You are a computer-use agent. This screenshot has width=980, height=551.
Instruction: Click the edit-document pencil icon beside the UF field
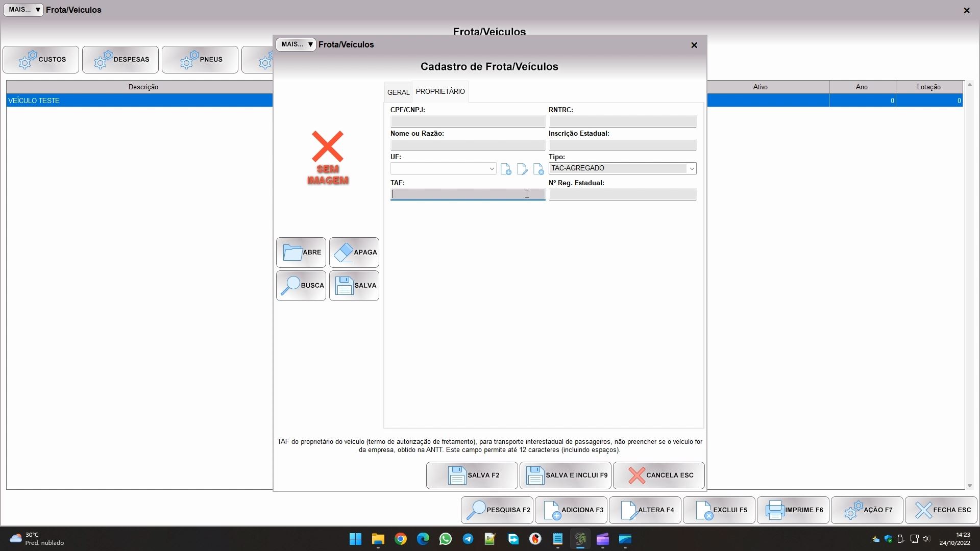tap(522, 169)
